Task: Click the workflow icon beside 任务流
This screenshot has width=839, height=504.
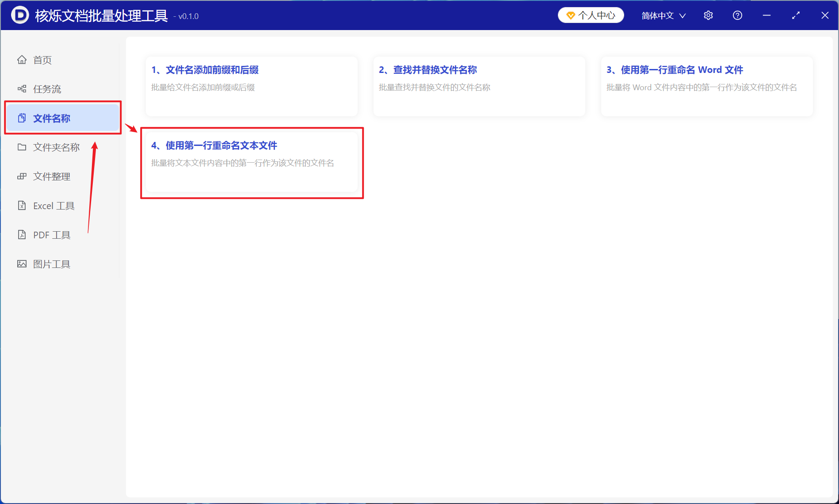Action: click(22, 89)
